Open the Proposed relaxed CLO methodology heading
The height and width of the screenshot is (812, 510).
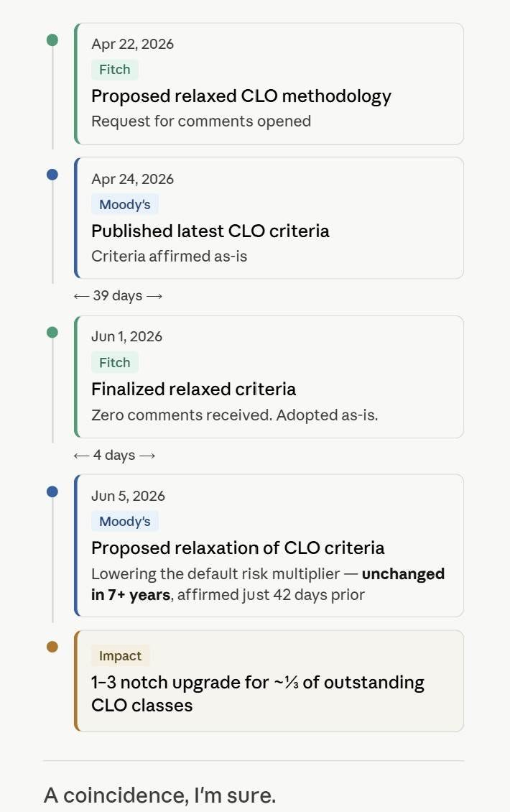pyautogui.click(x=241, y=96)
